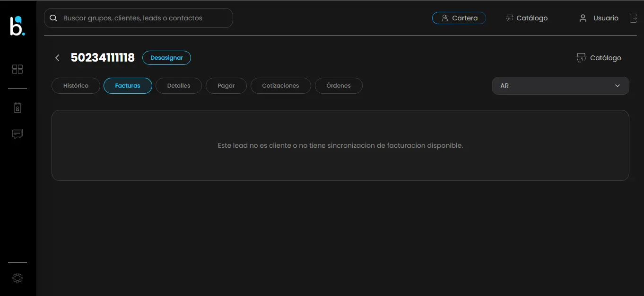The image size is (644, 296).
Task: Expand the AR country dropdown
Action: point(560,86)
